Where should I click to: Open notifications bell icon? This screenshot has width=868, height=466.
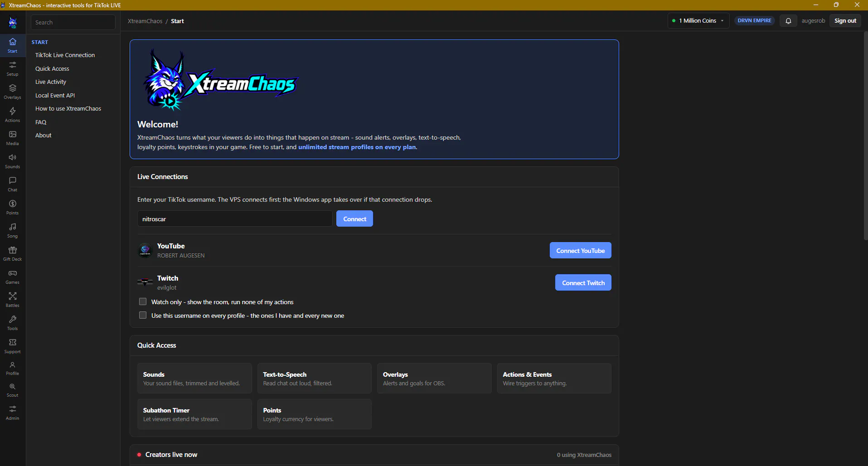tap(788, 21)
